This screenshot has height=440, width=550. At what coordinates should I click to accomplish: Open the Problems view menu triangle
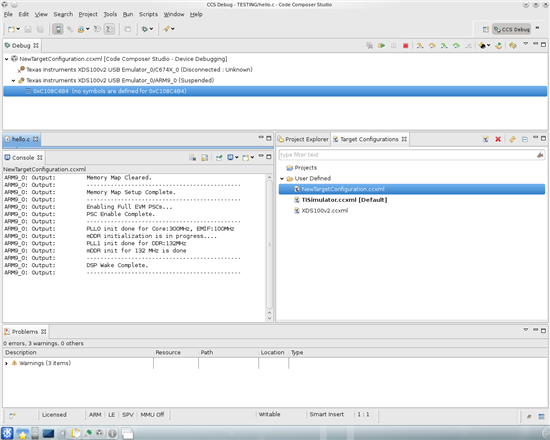525,330
